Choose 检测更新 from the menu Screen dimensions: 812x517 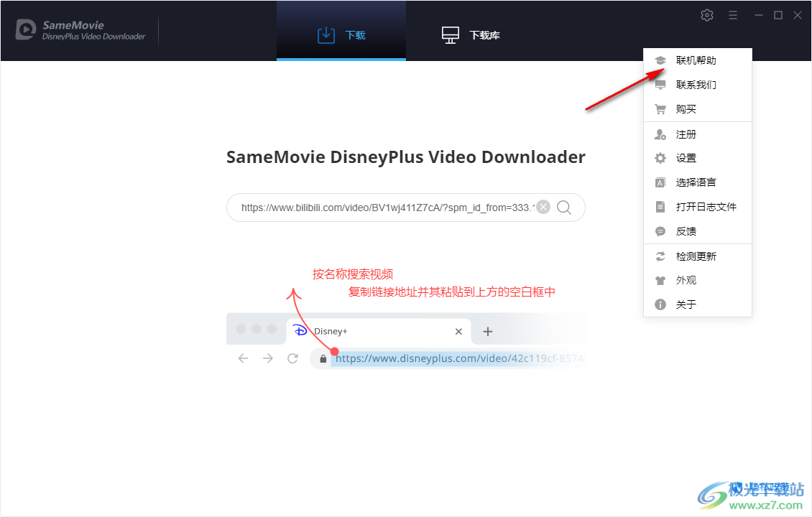coord(698,256)
